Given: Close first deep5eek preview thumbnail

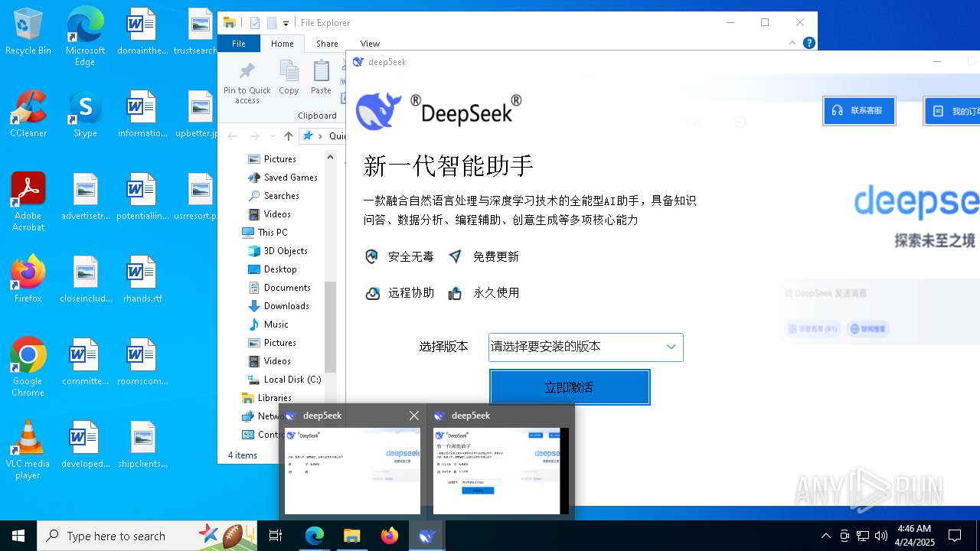Looking at the screenshot, I should pyautogui.click(x=414, y=416).
